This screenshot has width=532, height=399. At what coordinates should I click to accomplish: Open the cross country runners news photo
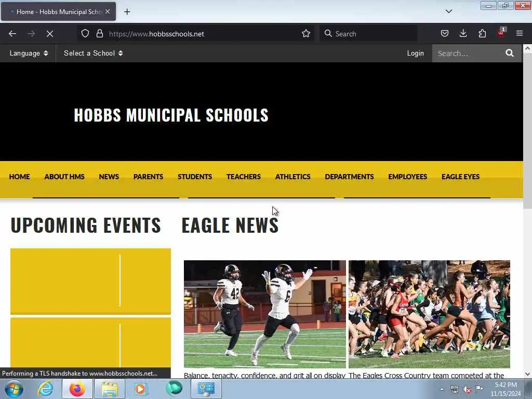point(429,314)
